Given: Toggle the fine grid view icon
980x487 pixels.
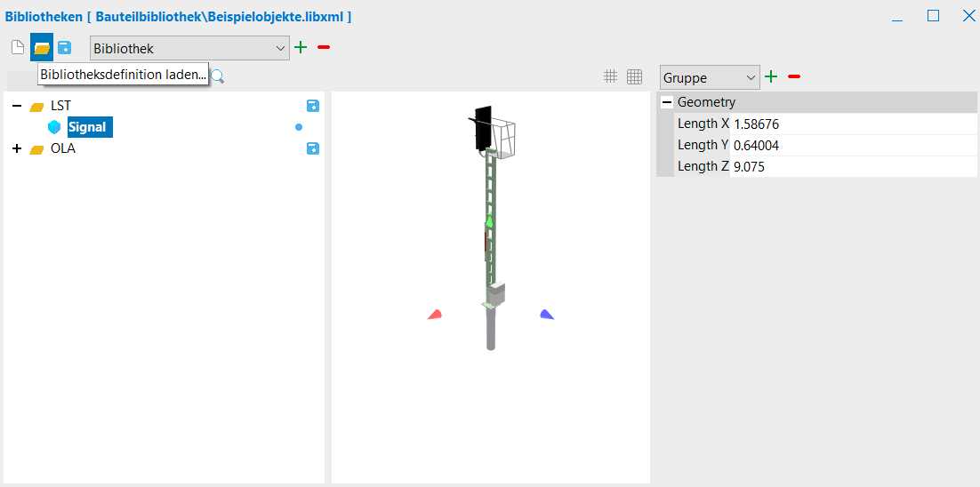Looking at the screenshot, I should pos(634,76).
